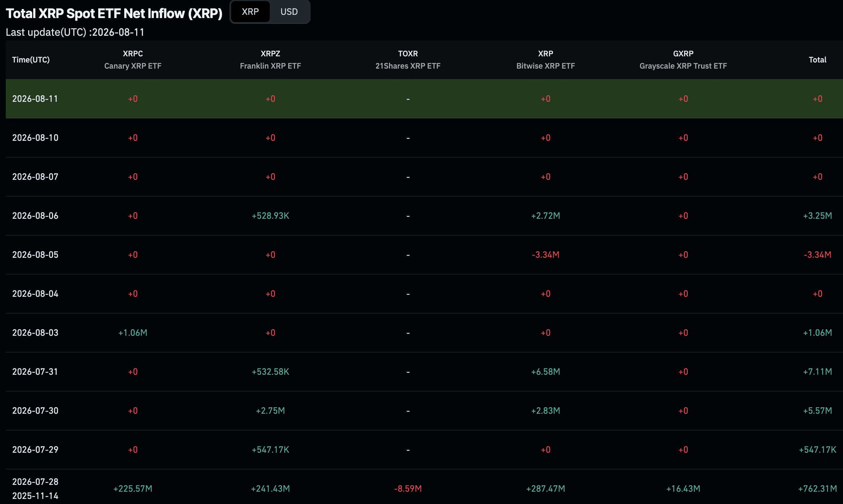Click the +1.06M Canary inflow on 2026-08-03

point(133,333)
